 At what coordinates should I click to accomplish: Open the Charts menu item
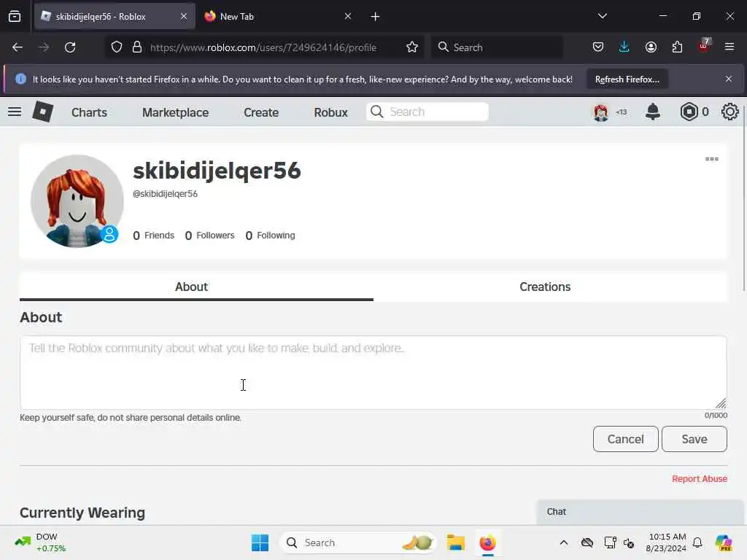pos(90,112)
